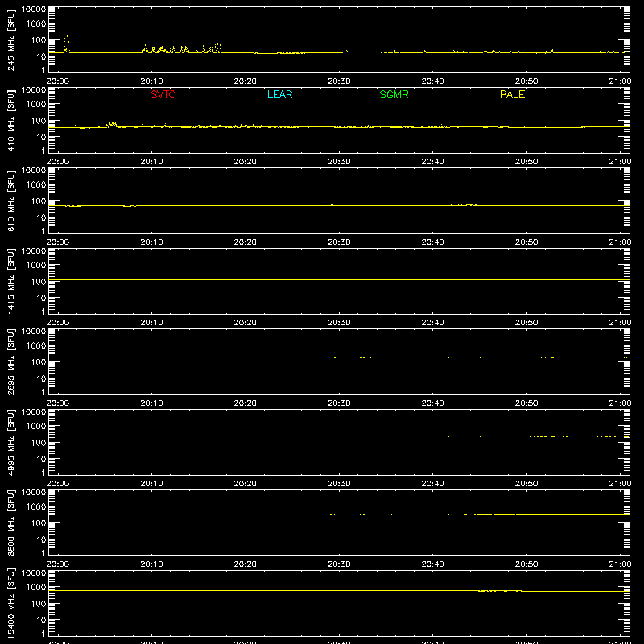The image size is (644, 644).
Task: Click the 10000 y-axis label of the 245 MHz plot
Action: (x=34, y=10)
